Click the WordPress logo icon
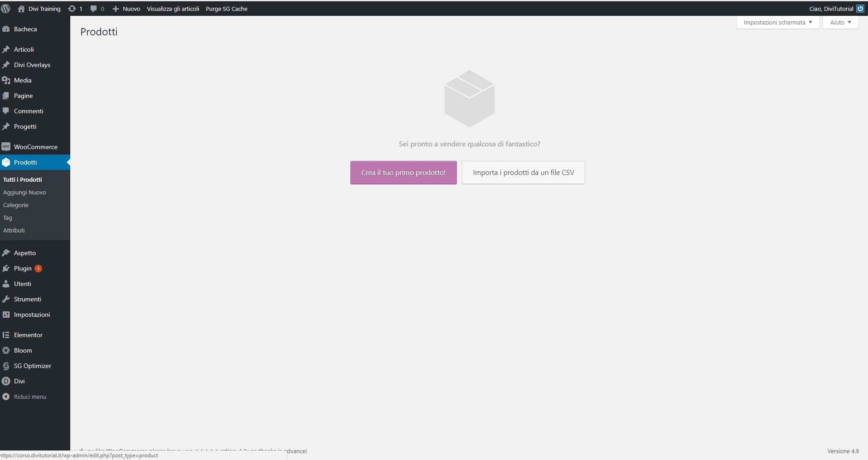The width and height of the screenshot is (868, 460). pos(6,9)
